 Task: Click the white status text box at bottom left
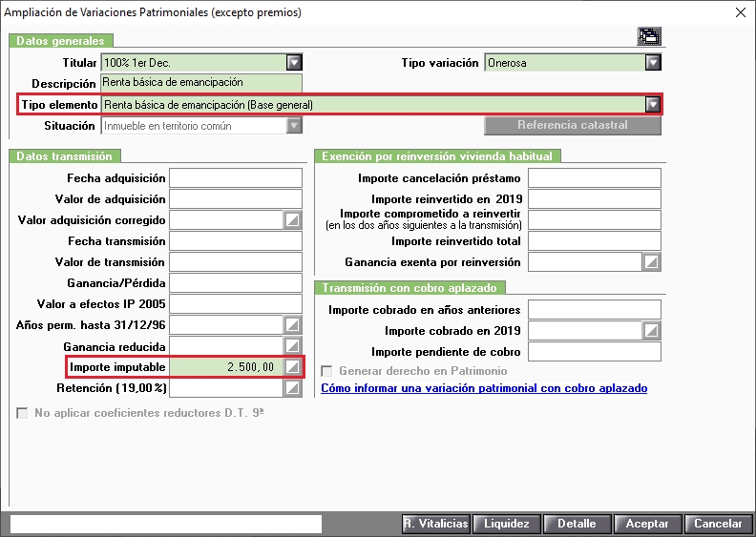point(166,524)
